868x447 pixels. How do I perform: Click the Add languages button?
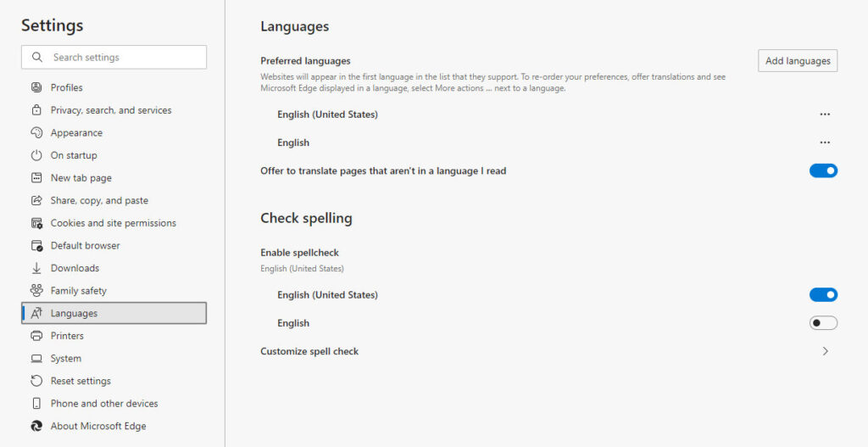798,61
